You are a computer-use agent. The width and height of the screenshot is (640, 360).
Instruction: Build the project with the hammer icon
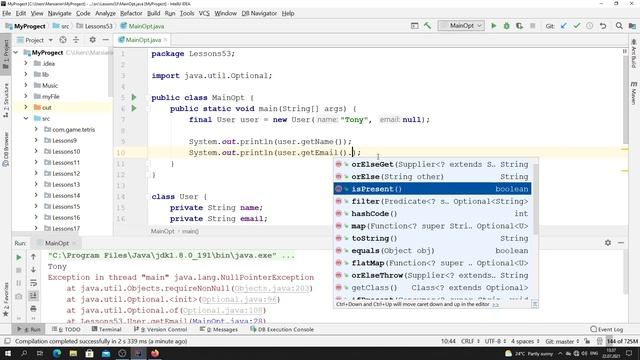pos(427,26)
